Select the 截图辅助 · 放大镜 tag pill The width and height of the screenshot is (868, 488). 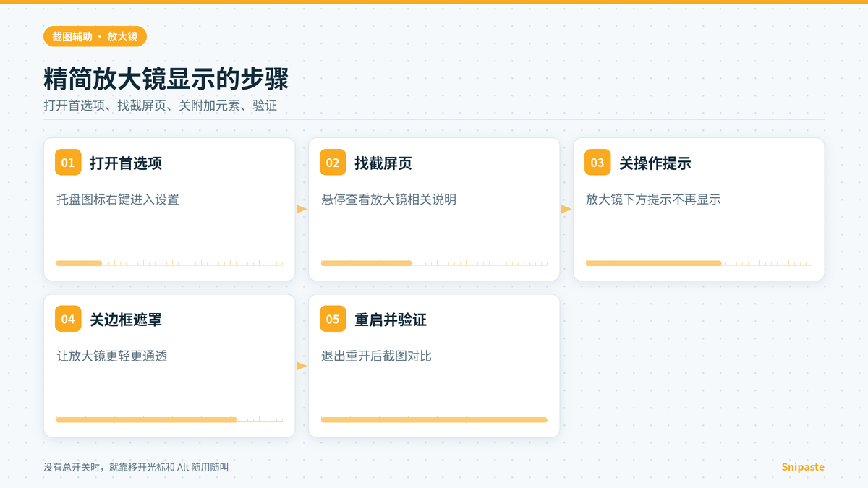tap(95, 36)
